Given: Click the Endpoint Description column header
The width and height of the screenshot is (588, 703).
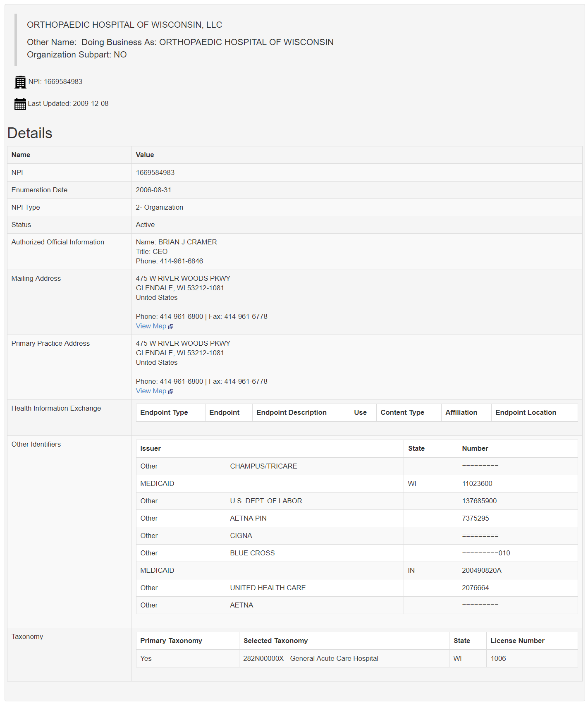Looking at the screenshot, I should [x=291, y=413].
